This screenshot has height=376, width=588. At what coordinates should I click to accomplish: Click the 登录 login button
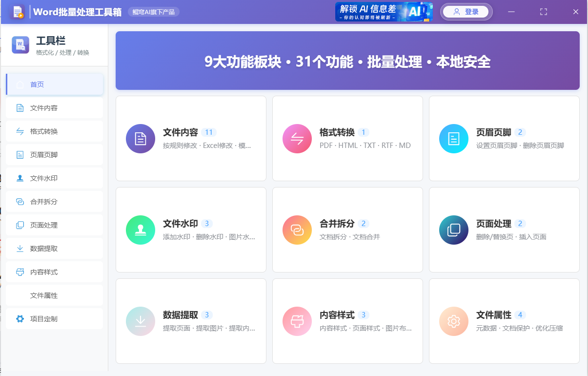coord(466,11)
